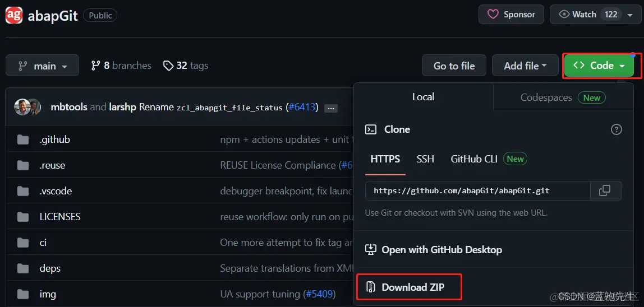Click the Watch button with eye icon
The height and width of the screenshot is (307, 644).
[x=596, y=15]
